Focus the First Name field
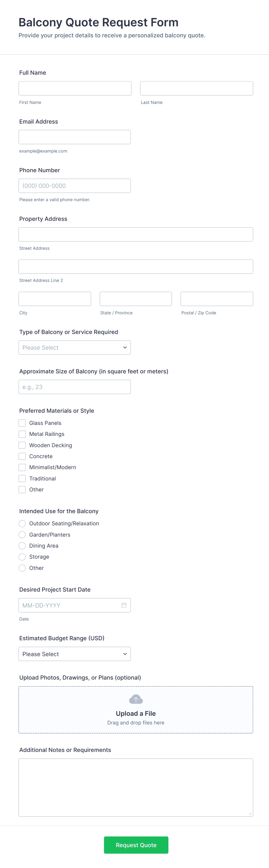 (x=75, y=88)
